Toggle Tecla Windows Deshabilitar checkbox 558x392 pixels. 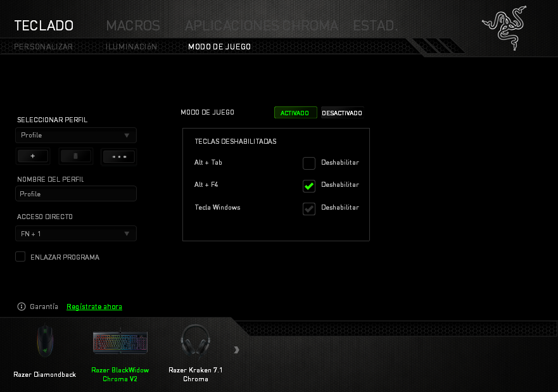309,209
